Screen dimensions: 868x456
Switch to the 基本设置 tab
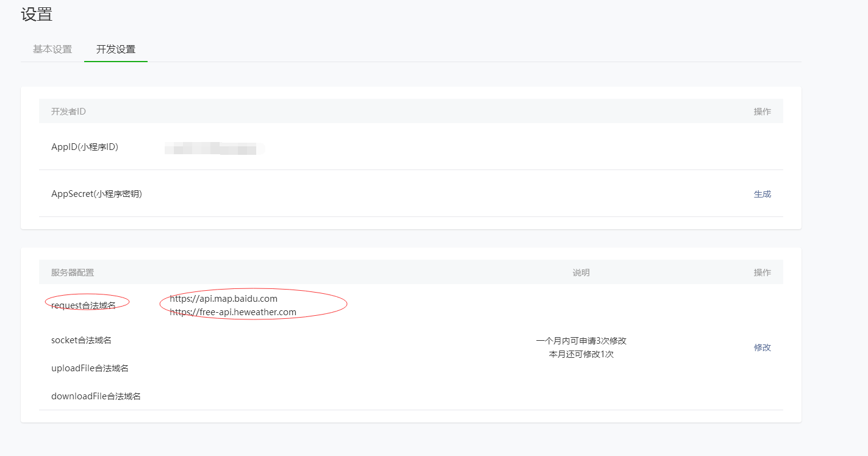click(x=52, y=49)
